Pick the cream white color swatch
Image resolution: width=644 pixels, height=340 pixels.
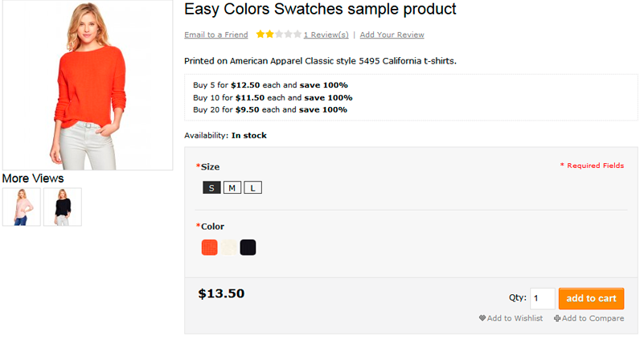229,248
